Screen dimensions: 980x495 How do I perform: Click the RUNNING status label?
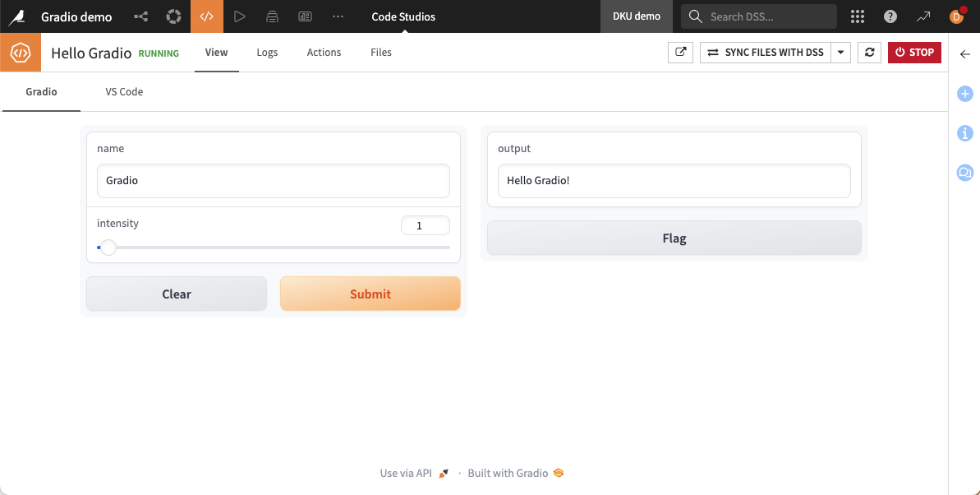[159, 53]
